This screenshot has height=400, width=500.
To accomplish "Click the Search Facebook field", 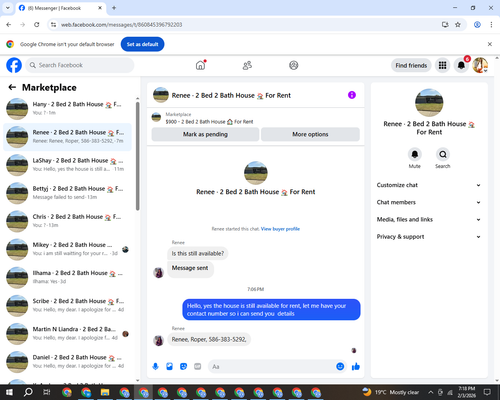I will click(80, 65).
